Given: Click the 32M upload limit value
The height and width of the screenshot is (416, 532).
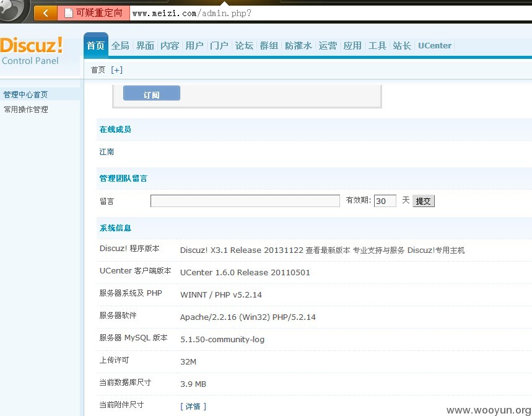Looking at the screenshot, I should (188, 361).
